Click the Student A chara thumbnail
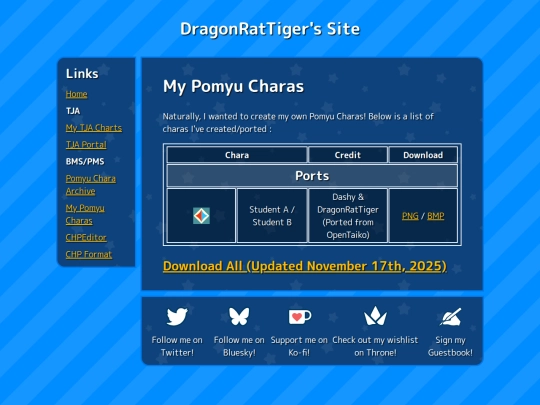The height and width of the screenshot is (405, 540). [x=201, y=216]
